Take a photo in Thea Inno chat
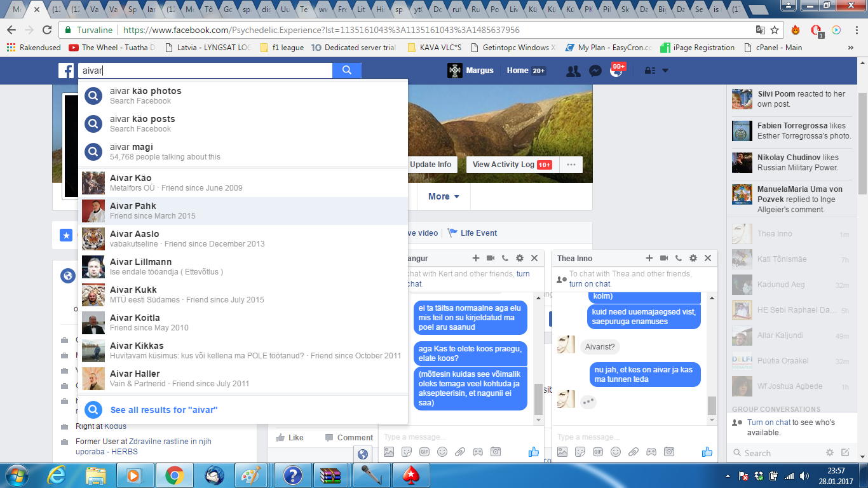868x488 pixels. tap(669, 452)
